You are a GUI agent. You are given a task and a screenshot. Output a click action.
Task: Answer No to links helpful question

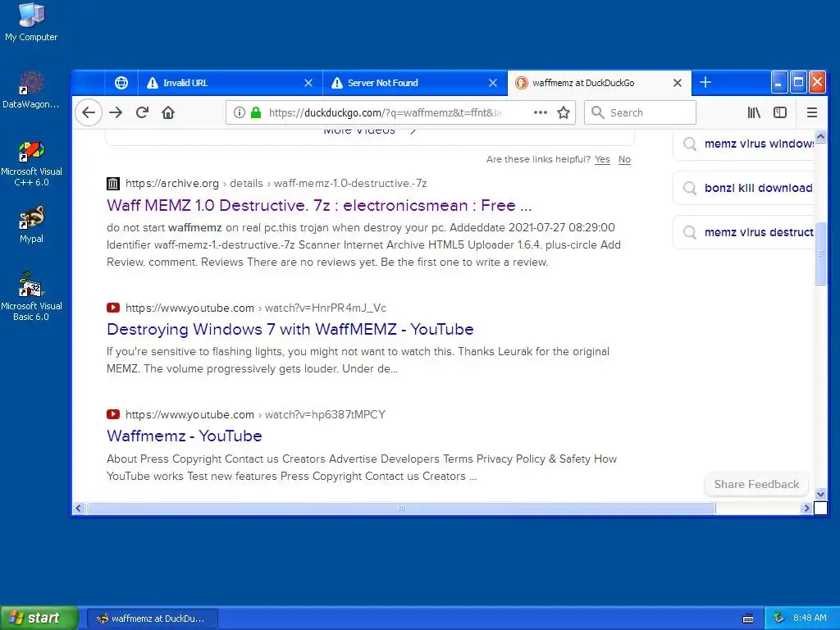coord(624,159)
